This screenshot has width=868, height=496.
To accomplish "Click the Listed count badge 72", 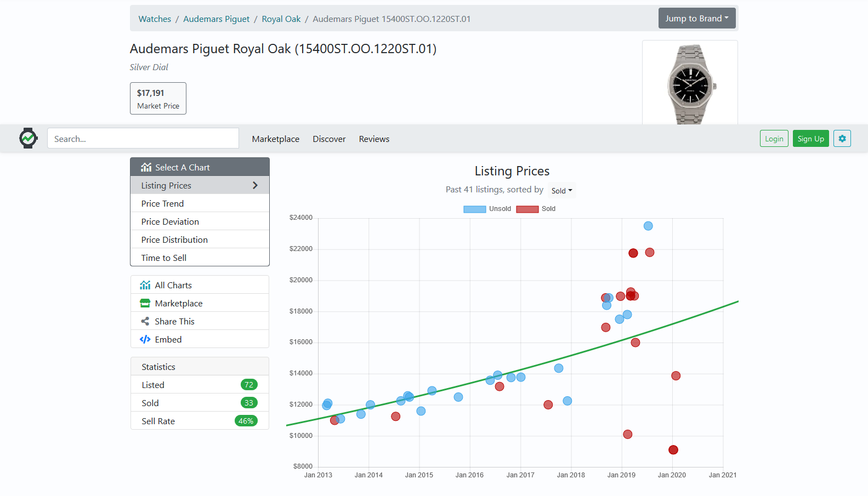I will pyautogui.click(x=249, y=385).
